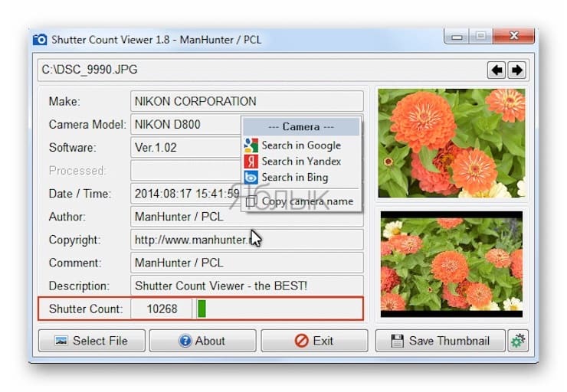Screen dimensions: 567x392
Task: Click the Comment label
Action: tap(75, 263)
